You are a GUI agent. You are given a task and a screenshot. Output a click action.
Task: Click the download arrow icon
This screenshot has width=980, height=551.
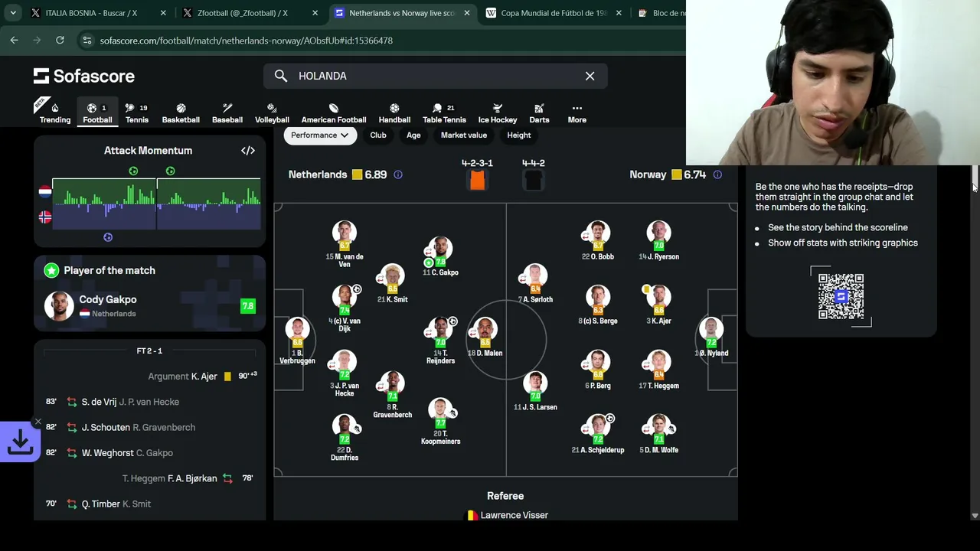click(20, 441)
